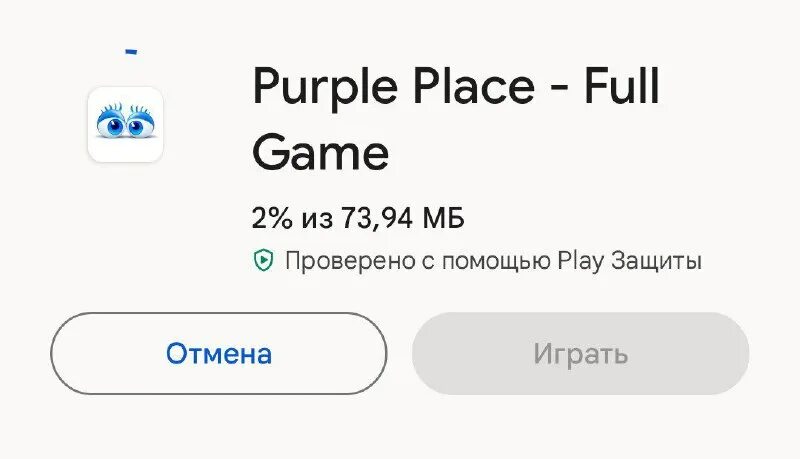Click the word из in progress text
Image resolution: width=800 pixels, height=459 pixels.
pos(317,218)
